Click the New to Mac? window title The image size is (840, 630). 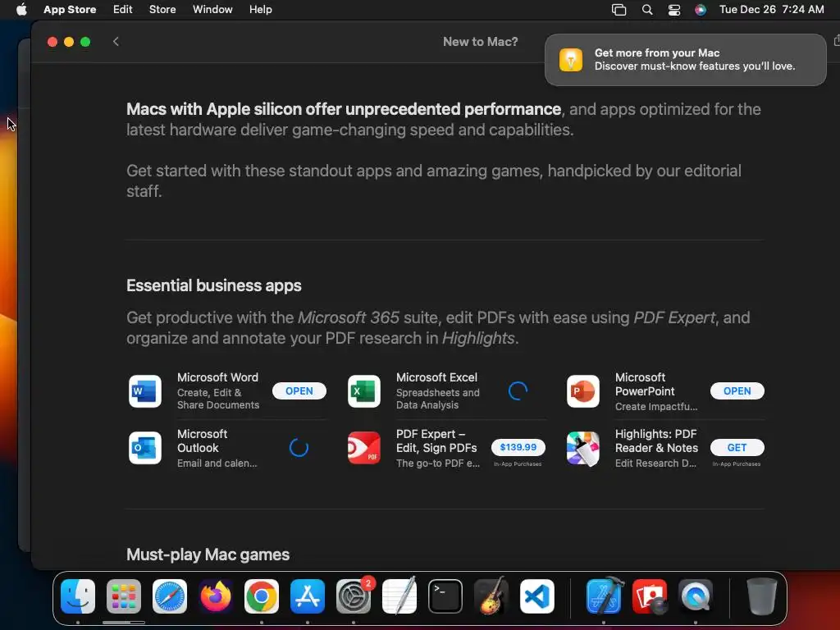point(480,42)
